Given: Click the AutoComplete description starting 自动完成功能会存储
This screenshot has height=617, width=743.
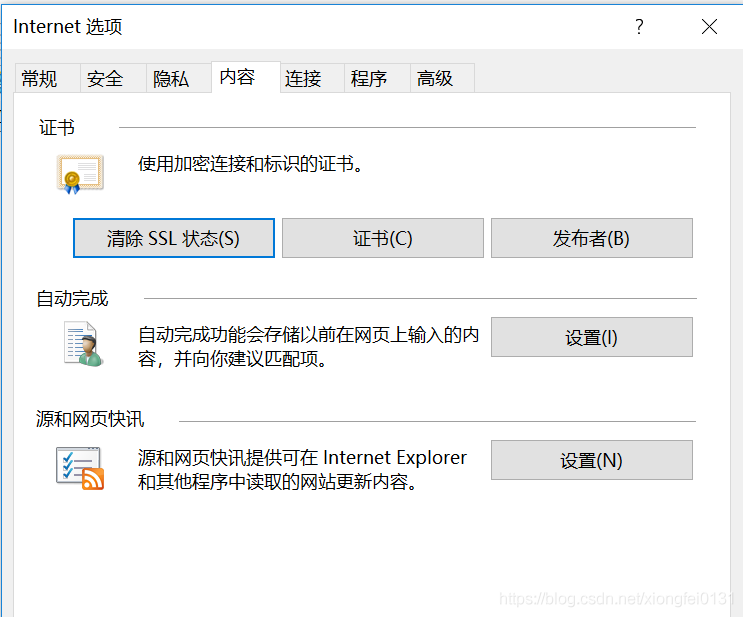Looking at the screenshot, I should click(308, 347).
